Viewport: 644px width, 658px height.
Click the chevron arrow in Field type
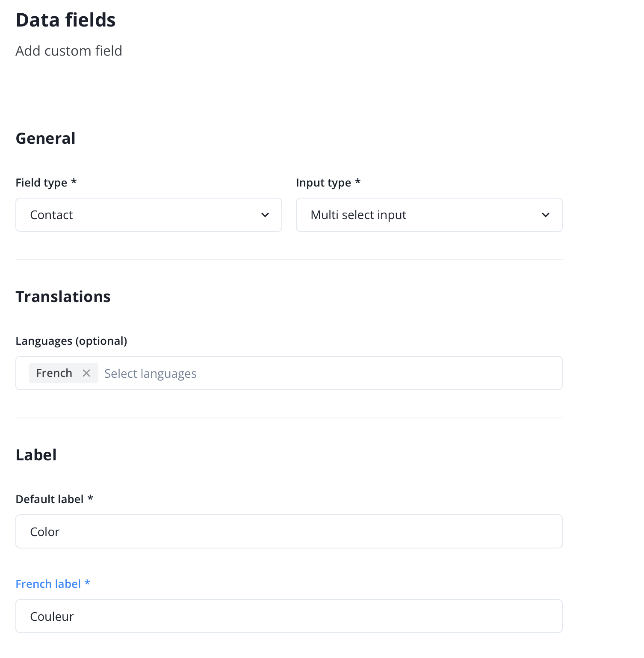click(265, 215)
